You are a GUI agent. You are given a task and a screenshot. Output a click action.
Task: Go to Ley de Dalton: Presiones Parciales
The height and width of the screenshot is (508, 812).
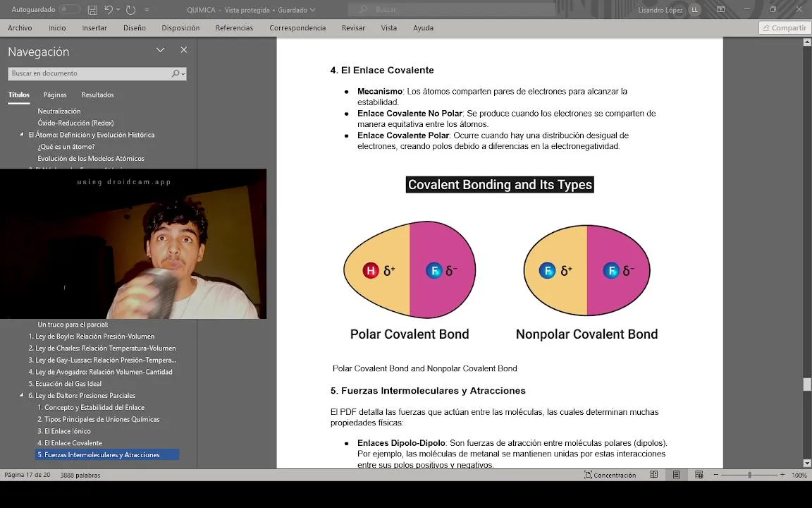(x=82, y=396)
